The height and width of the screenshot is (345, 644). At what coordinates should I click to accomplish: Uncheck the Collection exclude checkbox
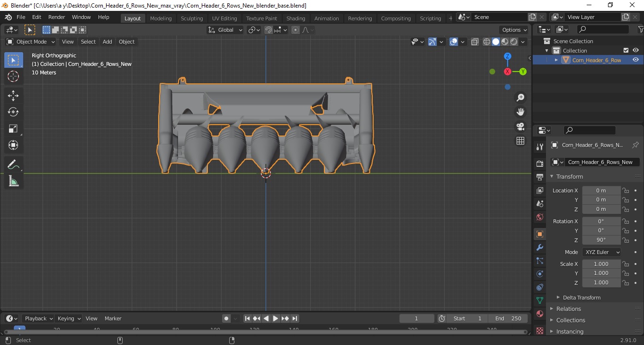point(626,51)
